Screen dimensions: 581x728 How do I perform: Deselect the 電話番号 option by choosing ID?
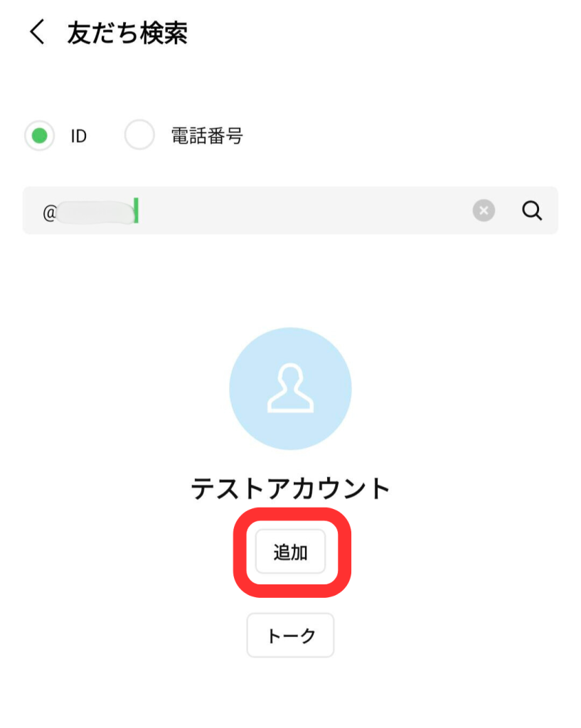point(39,135)
